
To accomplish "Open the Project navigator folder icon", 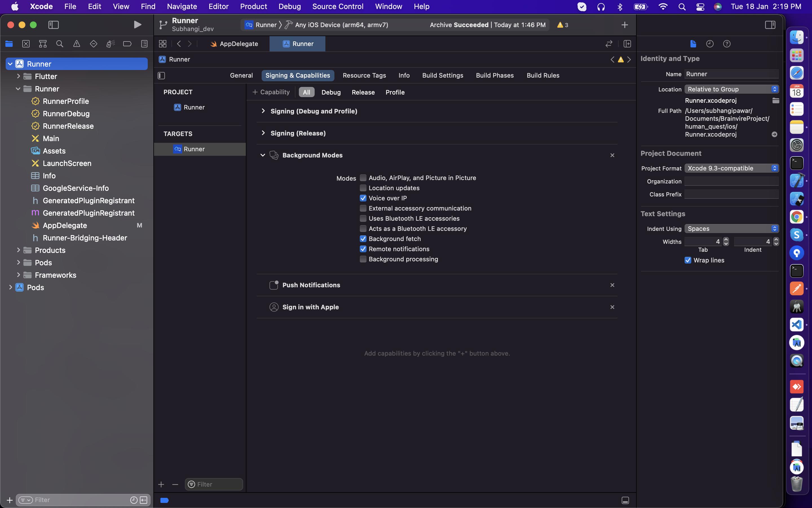I will coord(9,44).
